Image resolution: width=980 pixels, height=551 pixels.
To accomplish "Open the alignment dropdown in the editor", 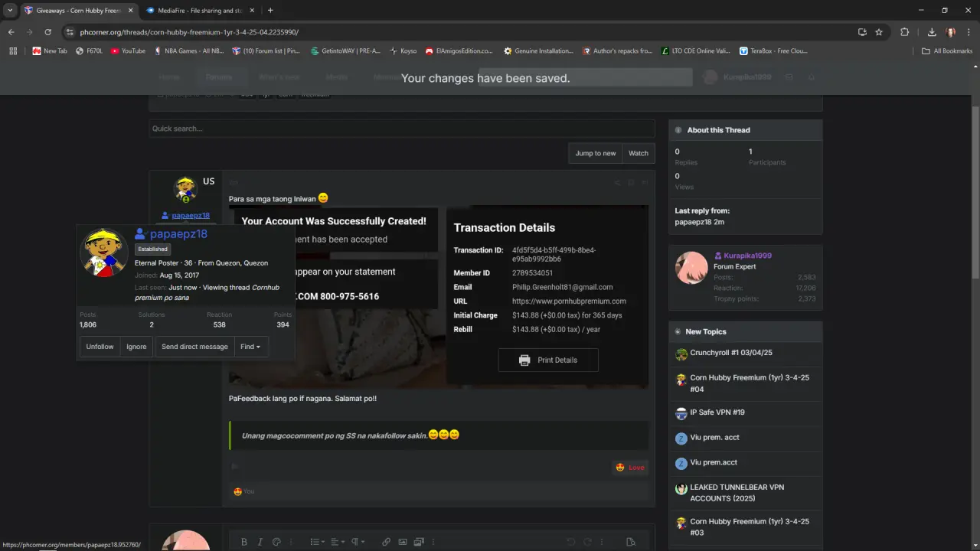I will (x=338, y=542).
